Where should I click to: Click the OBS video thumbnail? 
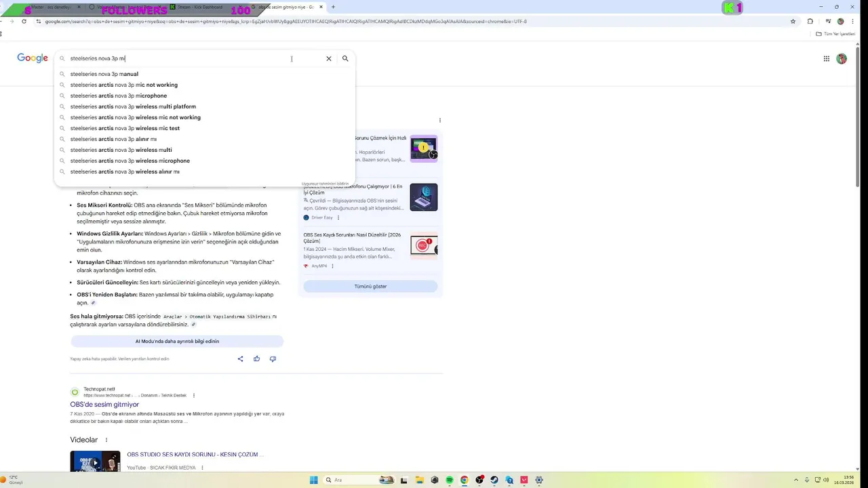[95, 462]
